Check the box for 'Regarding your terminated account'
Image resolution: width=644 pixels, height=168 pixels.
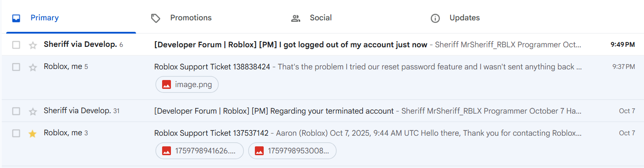tap(16, 111)
